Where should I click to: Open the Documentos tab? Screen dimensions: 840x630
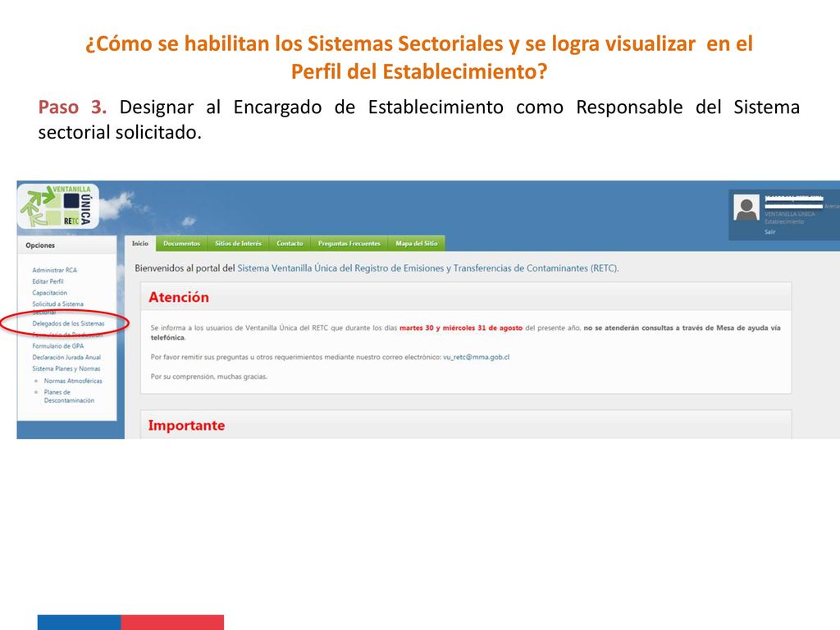181,243
